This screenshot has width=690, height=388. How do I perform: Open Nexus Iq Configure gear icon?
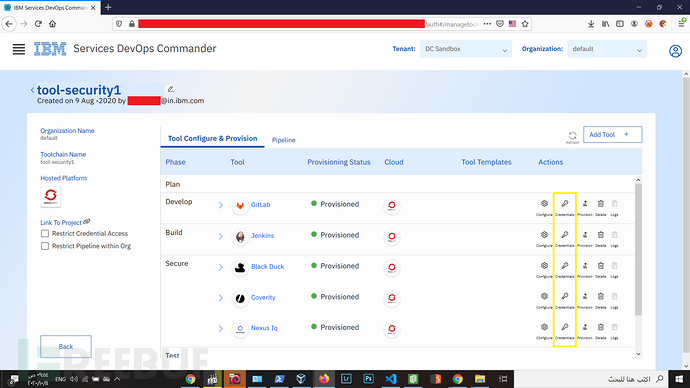tap(544, 327)
